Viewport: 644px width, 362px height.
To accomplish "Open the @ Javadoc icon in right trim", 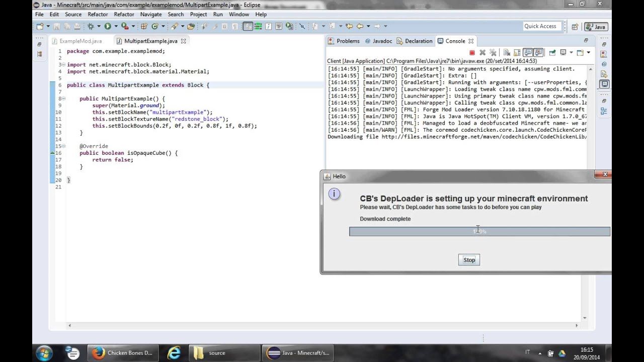I will 604,64.
